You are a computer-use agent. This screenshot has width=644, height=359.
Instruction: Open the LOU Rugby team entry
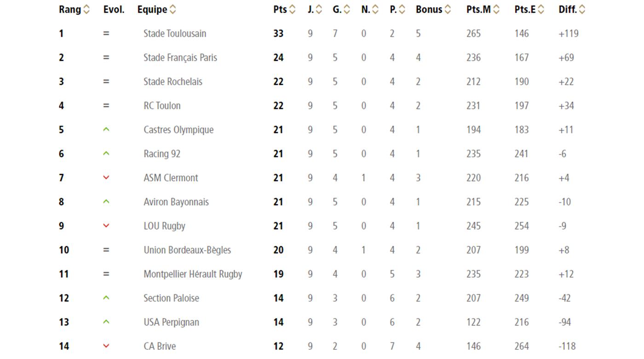pyautogui.click(x=162, y=226)
